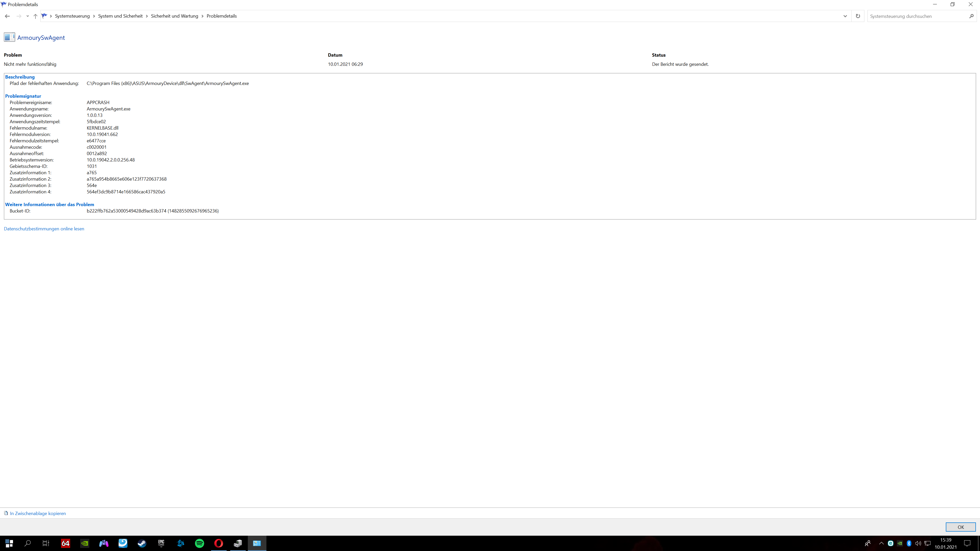980x551 pixels.
Task: Open the game controller app on taskbar
Action: click(x=104, y=543)
